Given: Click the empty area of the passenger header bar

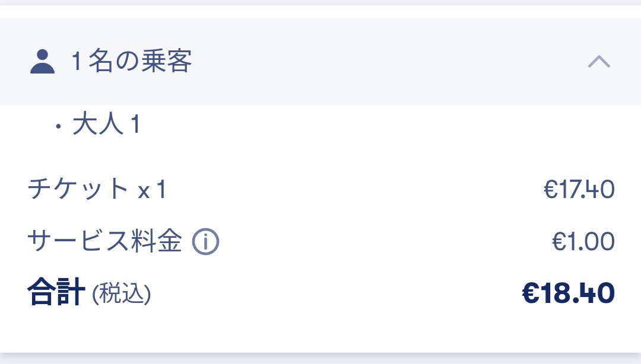Looking at the screenshot, I should coord(388,61).
